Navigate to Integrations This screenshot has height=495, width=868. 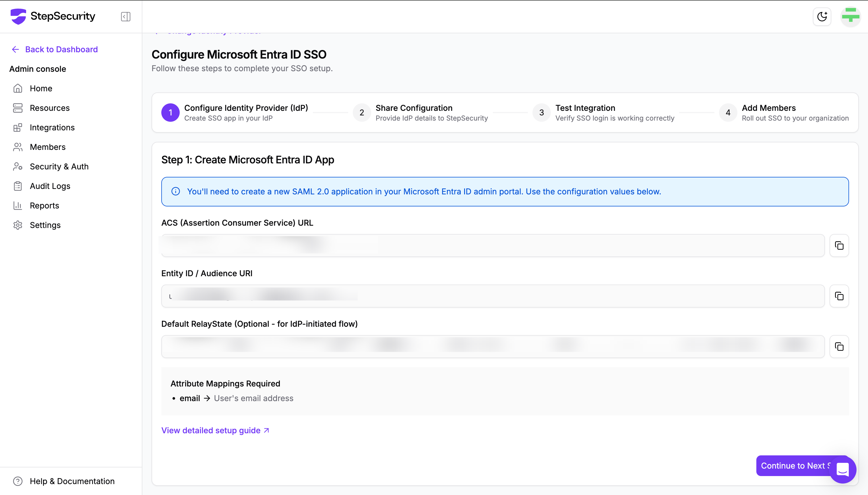pos(52,127)
